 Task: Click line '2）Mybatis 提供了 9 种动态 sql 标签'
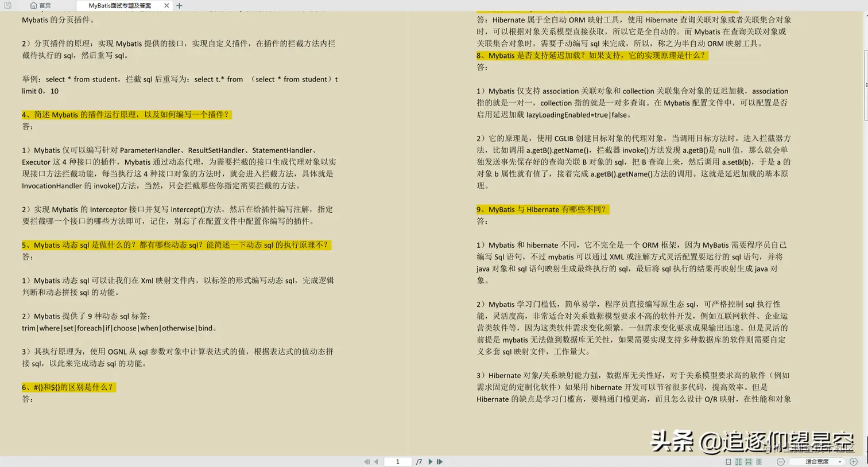click(x=86, y=316)
